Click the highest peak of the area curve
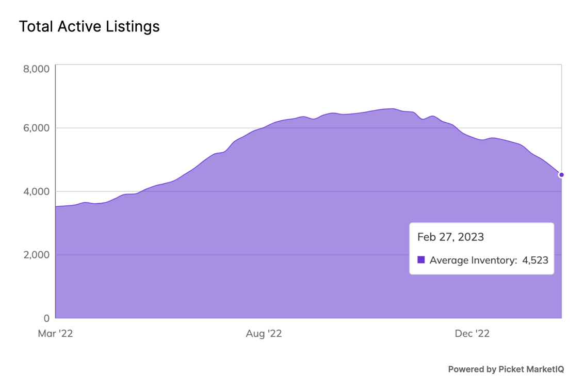This screenshot has height=392, width=583. (392, 109)
